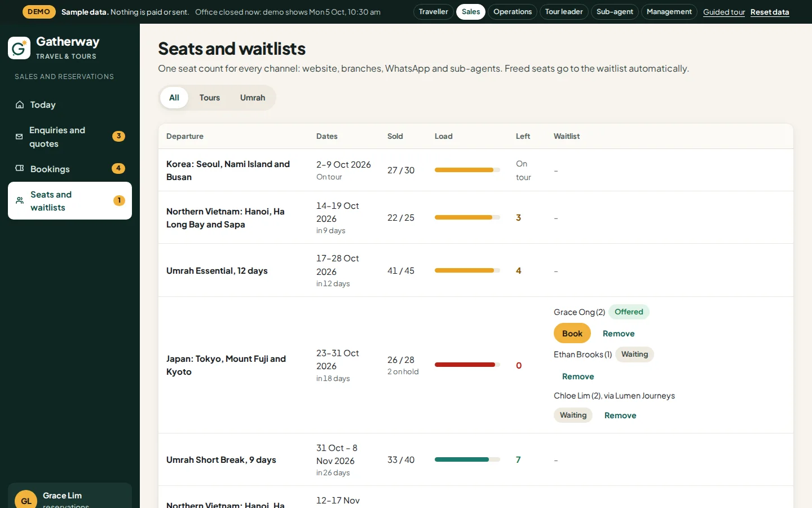
Task: Click the Seats and waitlists people icon
Action: click(20, 200)
